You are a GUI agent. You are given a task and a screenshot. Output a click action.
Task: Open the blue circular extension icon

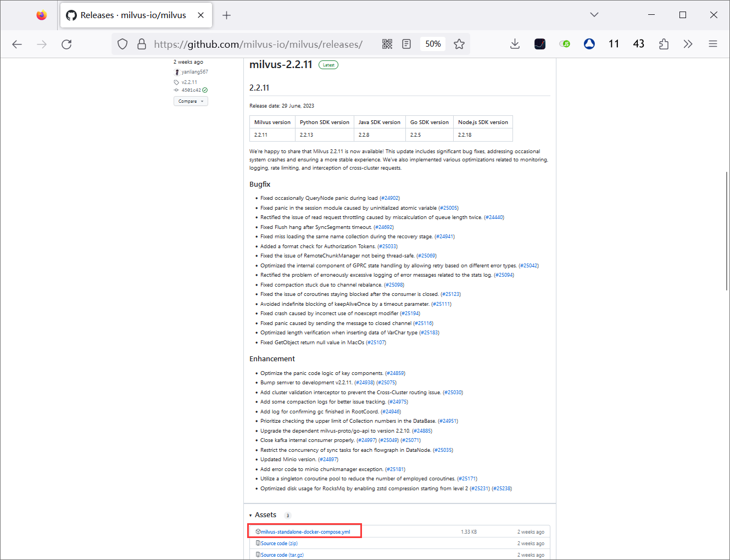pos(589,44)
